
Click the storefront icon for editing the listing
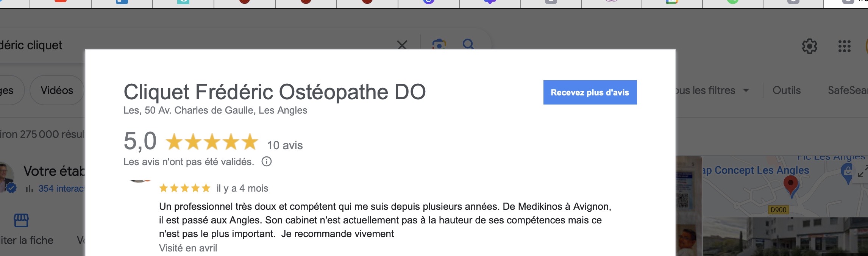[x=21, y=220]
